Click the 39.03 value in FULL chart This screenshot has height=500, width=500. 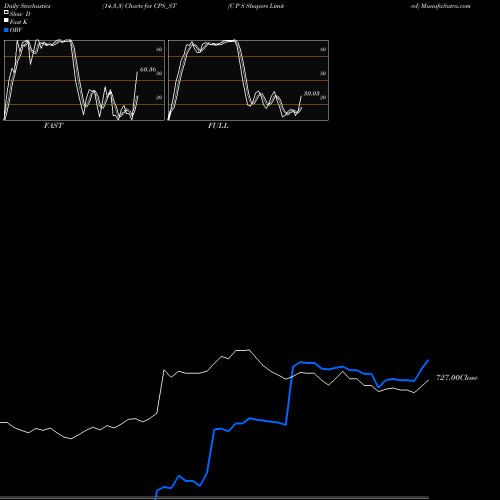pyautogui.click(x=312, y=93)
